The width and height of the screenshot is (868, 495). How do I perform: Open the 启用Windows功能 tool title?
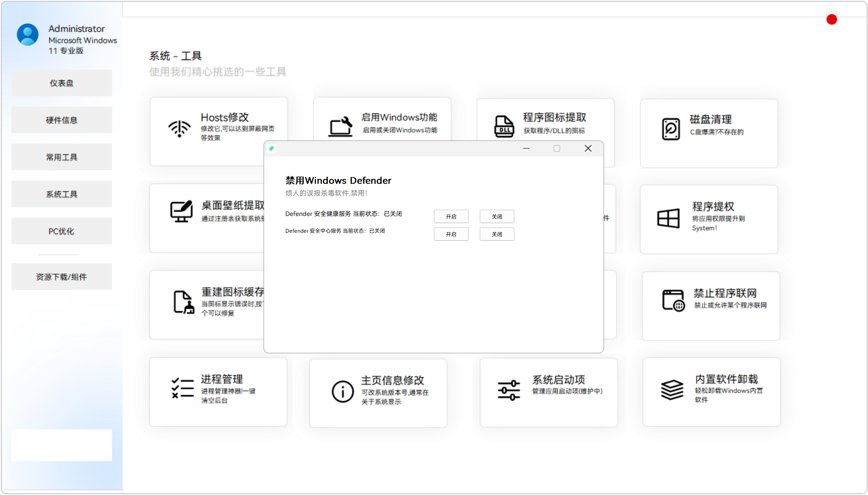pos(400,117)
